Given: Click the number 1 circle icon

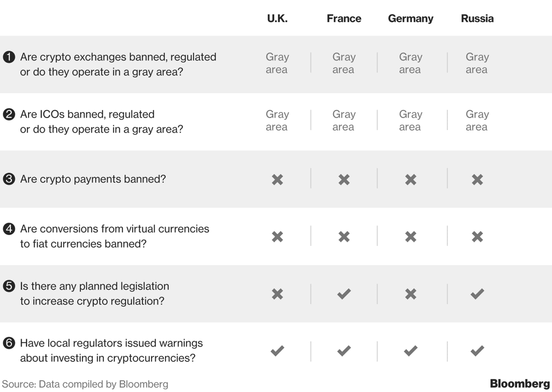Looking at the screenshot, I should coord(9,57).
